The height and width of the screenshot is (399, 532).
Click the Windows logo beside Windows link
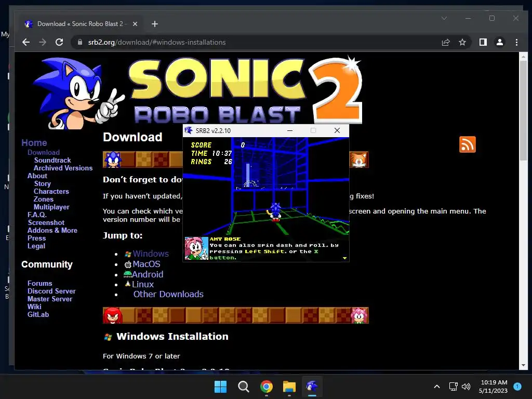point(128,254)
